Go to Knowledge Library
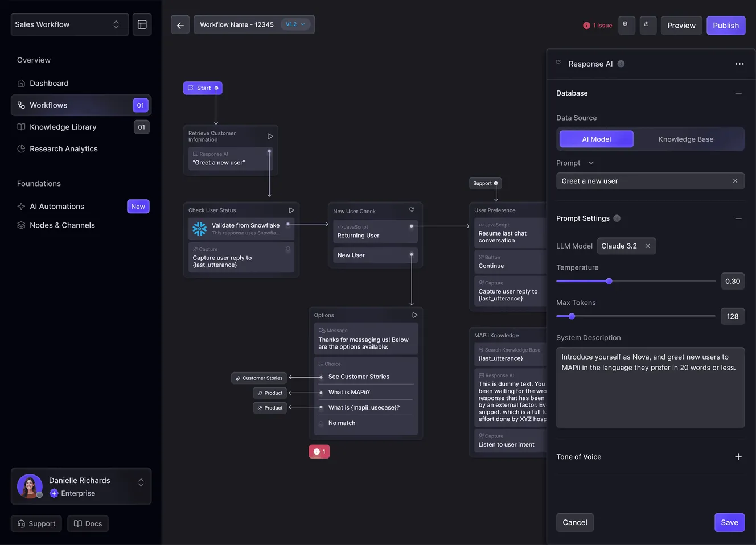 tap(81, 127)
